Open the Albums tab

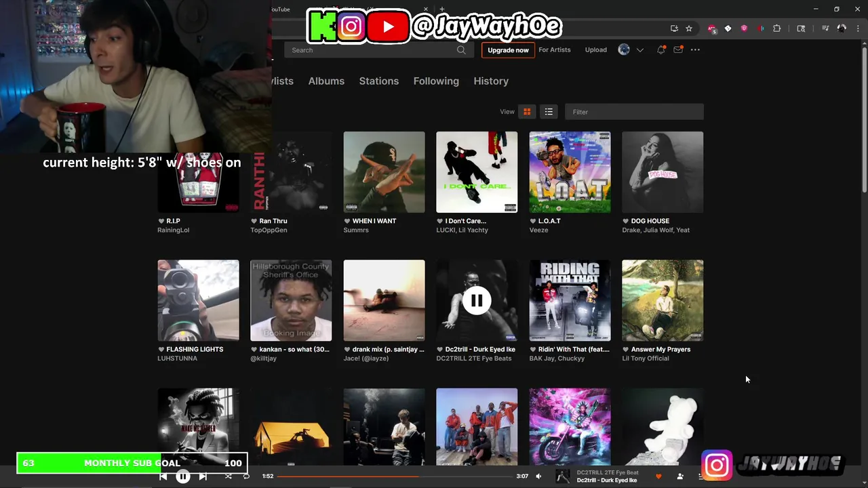coord(326,81)
